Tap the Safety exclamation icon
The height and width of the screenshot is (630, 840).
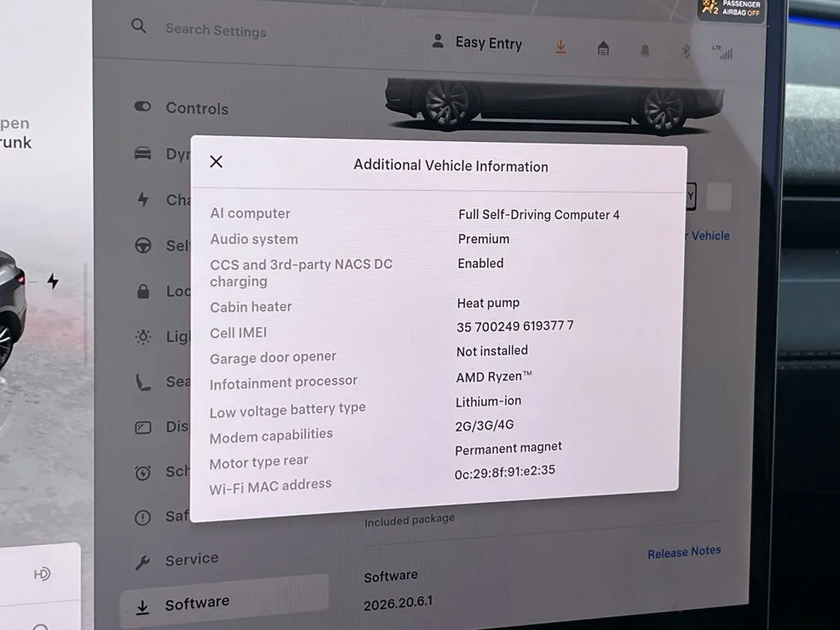pos(143,518)
